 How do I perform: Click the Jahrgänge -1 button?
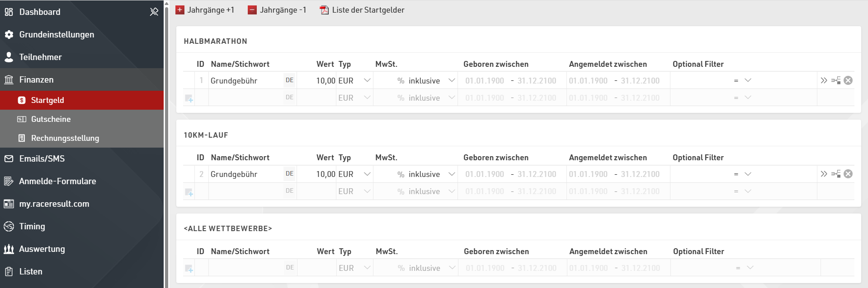277,10
